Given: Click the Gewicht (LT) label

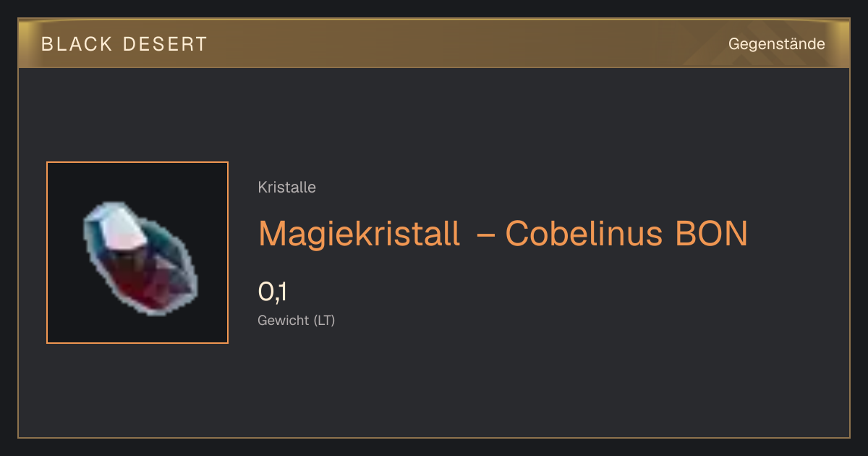Looking at the screenshot, I should pyautogui.click(x=297, y=320).
